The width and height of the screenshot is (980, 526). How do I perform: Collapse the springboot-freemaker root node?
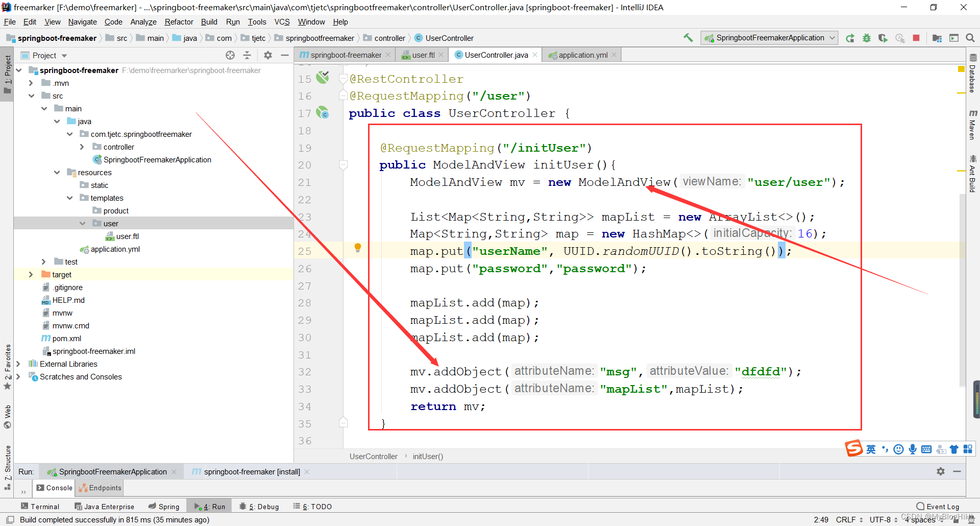[x=19, y=70]
